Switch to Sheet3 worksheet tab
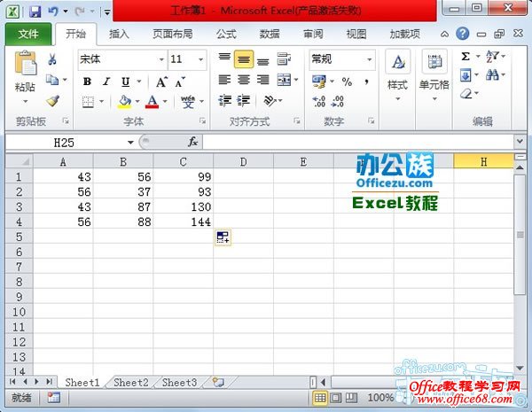 (179, 383)
